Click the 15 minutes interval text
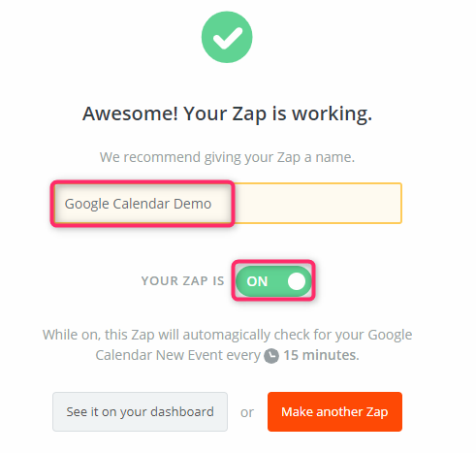The width and height of the screenshot is (476, 453). pyautogui.click(x=321, y=355)
